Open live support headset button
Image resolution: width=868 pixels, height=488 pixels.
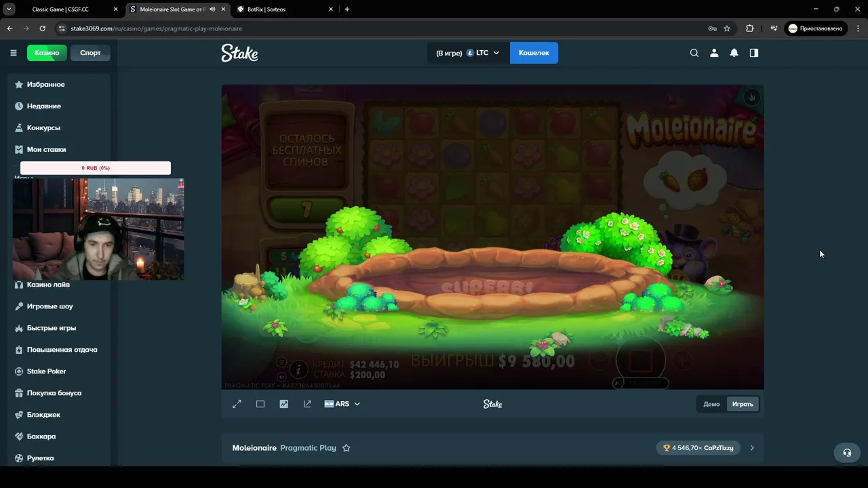847,453
